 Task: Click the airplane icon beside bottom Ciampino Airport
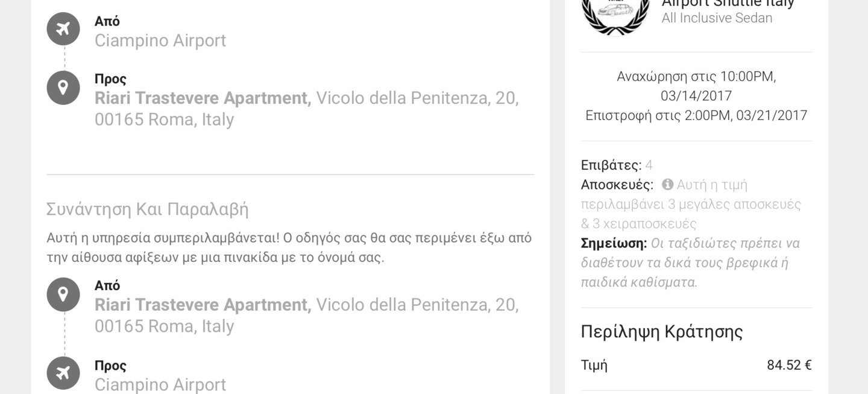[x=63, y=373]
